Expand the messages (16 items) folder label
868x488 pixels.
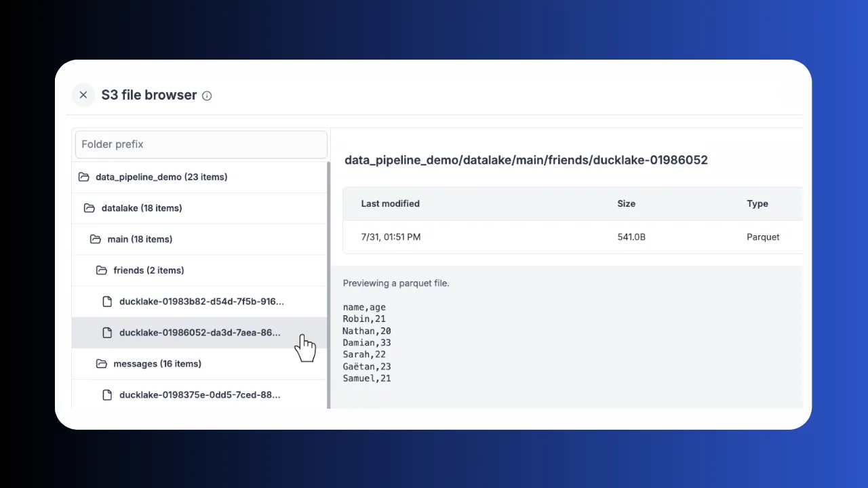pos(157,364)
